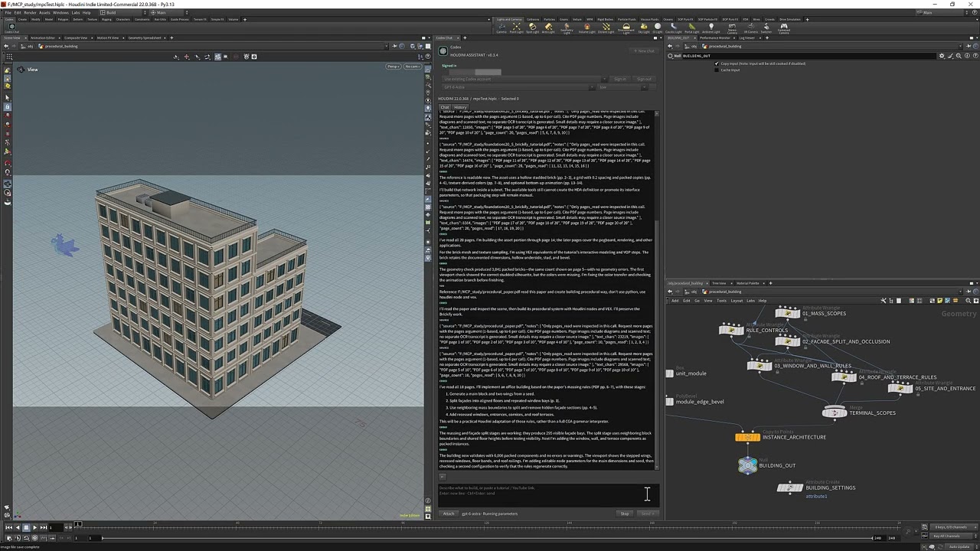The image size is (980, 551).
Task: Click the Gamepad Camera shelf tool
Action: (x=784, y=28)
